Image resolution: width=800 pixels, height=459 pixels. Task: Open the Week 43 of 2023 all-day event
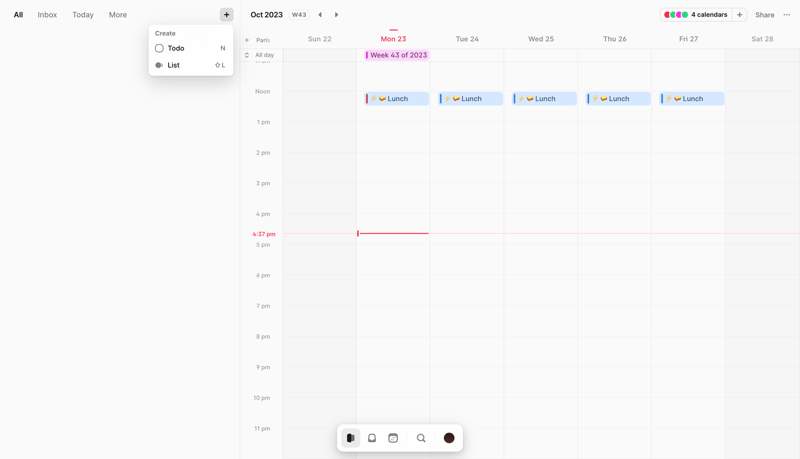click(397, 55)
